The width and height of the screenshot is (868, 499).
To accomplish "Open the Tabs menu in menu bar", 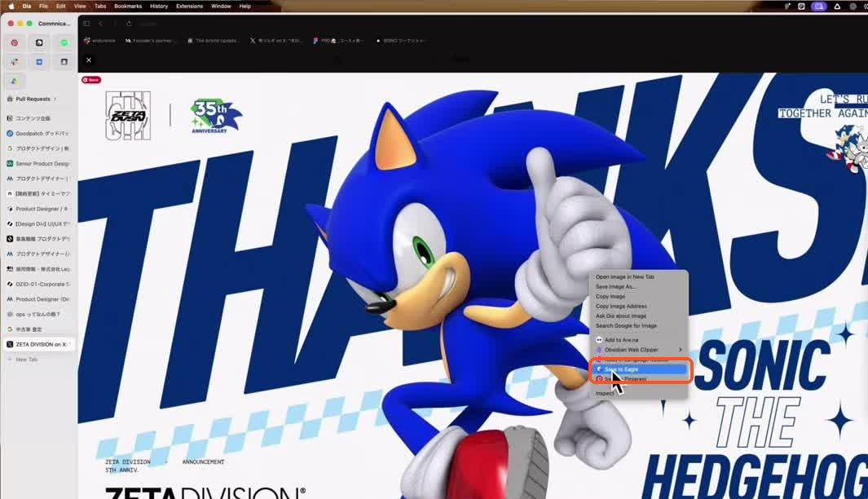I will 100,6.
